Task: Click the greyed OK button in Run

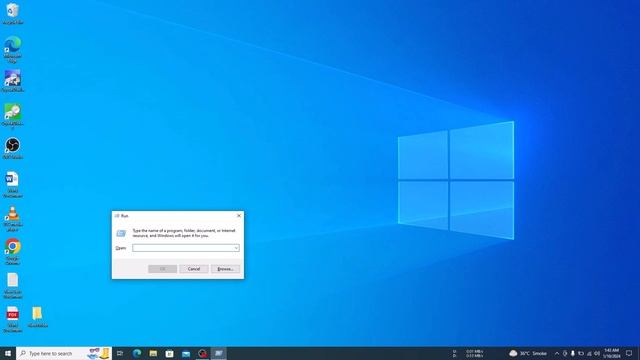Action: click(x=162, y=269)
